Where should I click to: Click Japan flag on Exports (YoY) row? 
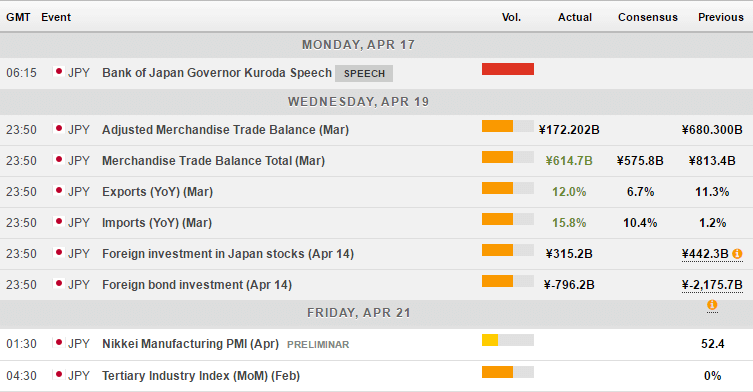coord(59,191)
